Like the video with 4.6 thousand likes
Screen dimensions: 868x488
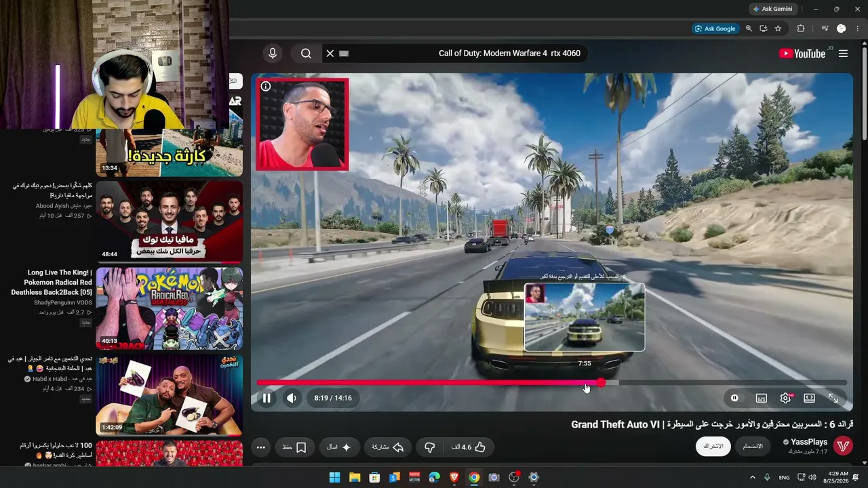(x=469, y=447)
